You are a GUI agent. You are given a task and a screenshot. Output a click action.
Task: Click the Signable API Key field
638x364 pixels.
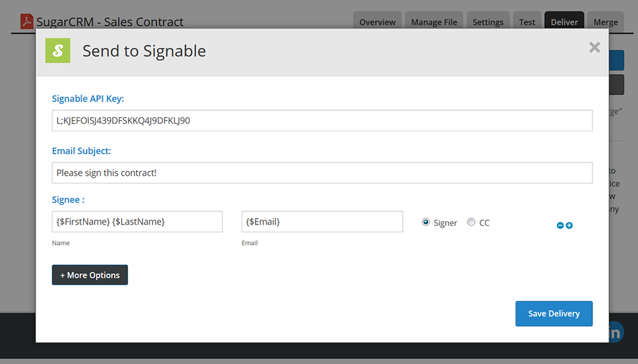tap(322, 120)
